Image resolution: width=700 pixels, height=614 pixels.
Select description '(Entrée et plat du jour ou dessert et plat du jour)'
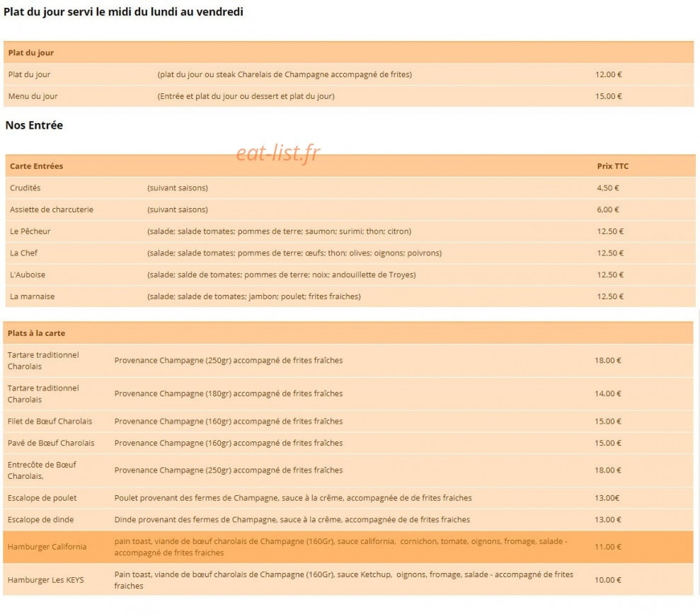tap(246, 96)
